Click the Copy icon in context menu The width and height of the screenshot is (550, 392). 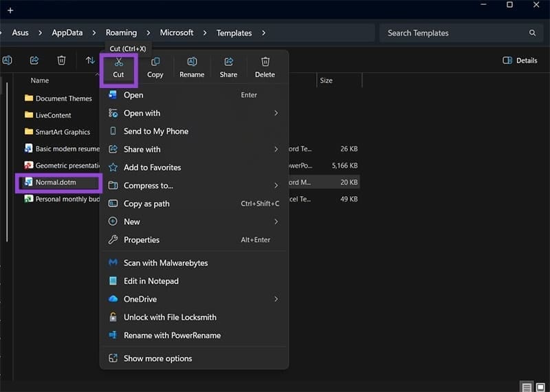(155, 63)
